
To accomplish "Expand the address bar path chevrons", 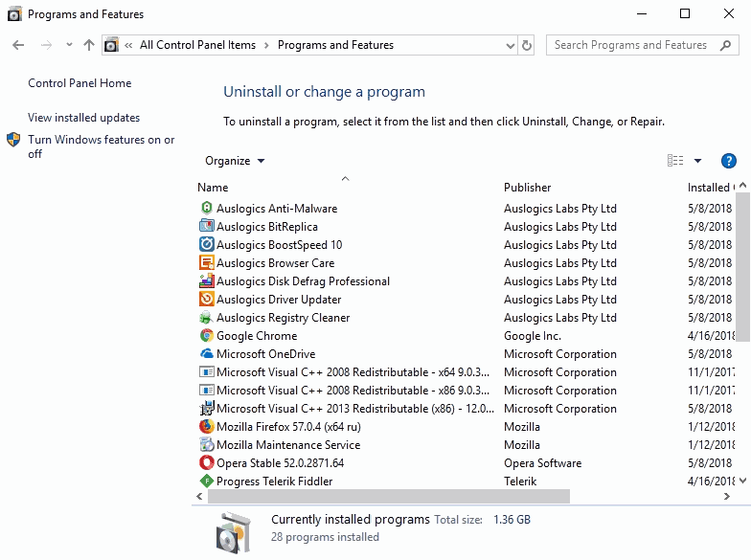I will (x=128, y=46).
